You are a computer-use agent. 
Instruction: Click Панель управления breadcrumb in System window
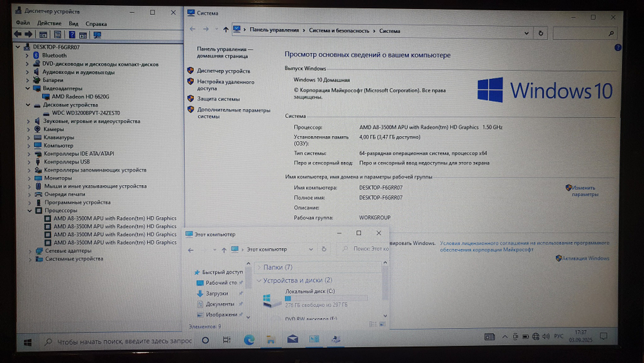(274, 30)
